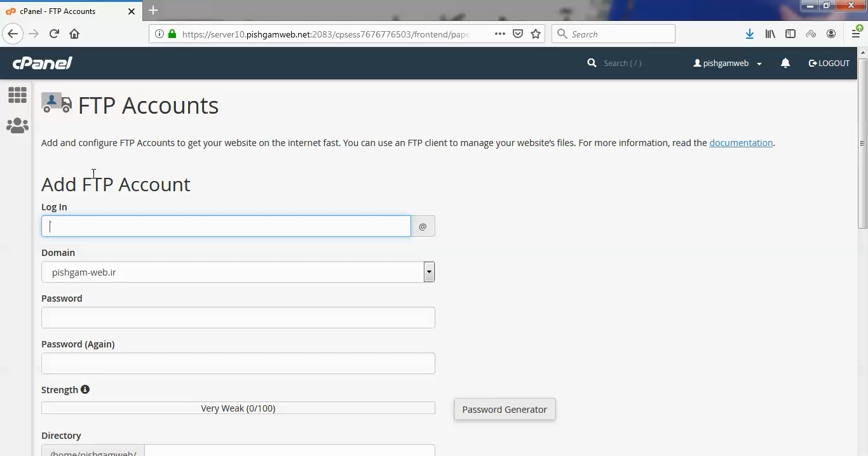Click the Very Weak (0/100) strength bar

(238, 408)
